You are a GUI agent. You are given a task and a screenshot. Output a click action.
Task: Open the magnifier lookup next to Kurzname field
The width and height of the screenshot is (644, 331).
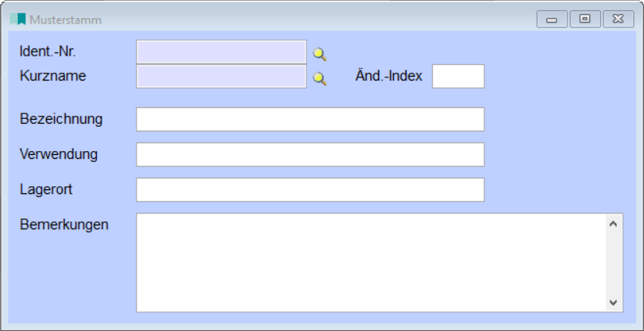[x=319, y=78]
